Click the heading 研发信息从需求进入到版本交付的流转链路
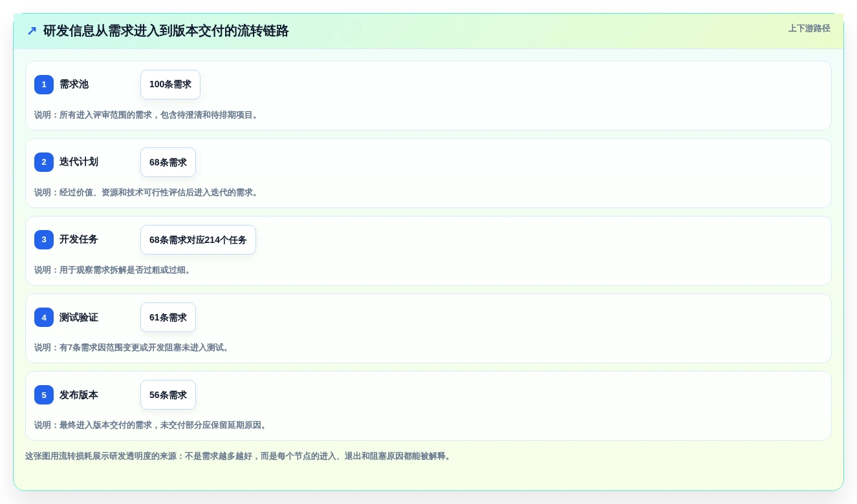The image size is (857, 504). pyautogui.click(x=166, y=31)
